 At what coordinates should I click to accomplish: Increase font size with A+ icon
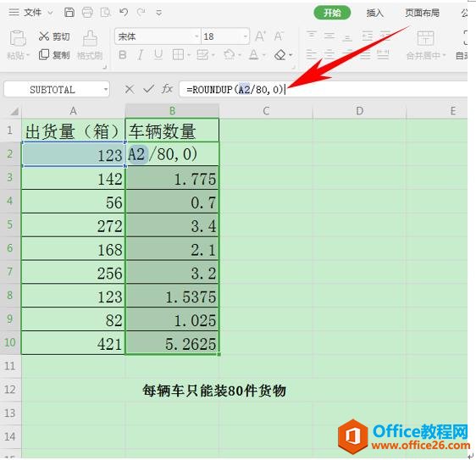click(260, 36)
